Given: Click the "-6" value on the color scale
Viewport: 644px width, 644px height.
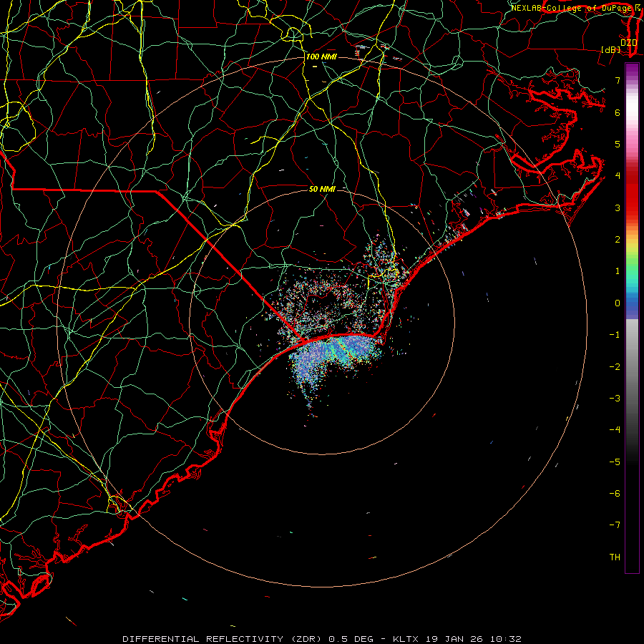Looking at the screenshot, I should pos(615,494).
